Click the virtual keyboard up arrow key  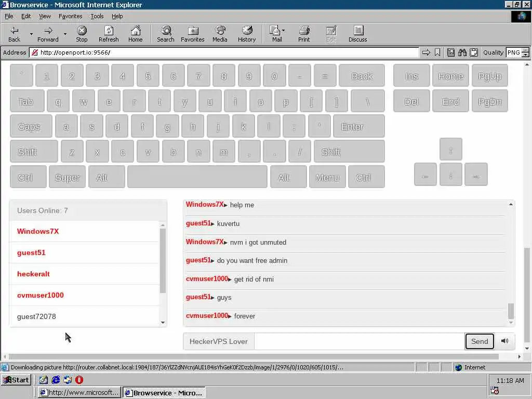click(450, 149)
